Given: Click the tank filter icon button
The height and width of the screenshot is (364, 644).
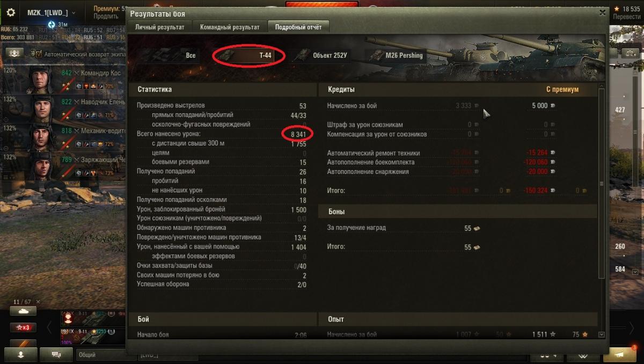Looking at the screenshot, I should coord(23,311).
